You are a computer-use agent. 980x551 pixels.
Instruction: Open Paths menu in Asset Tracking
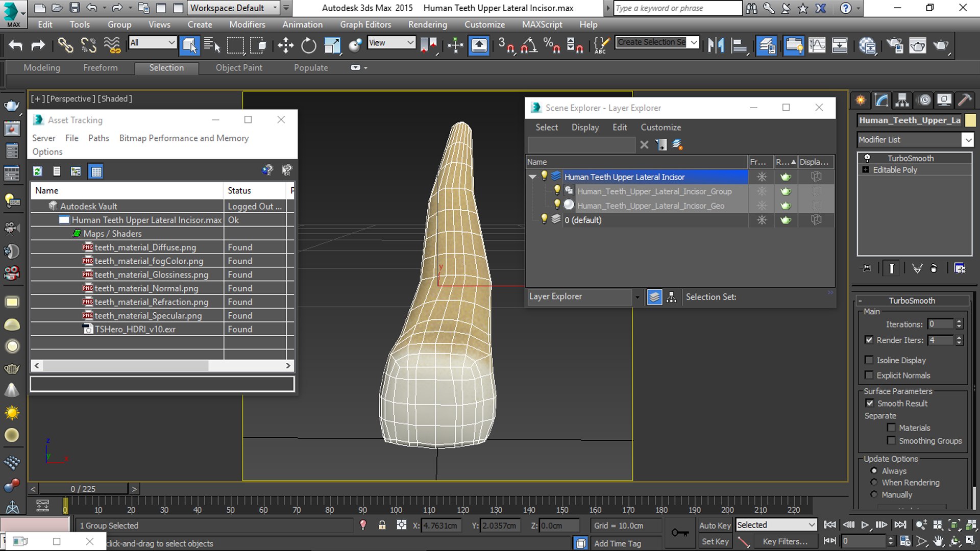pos(99,138)
